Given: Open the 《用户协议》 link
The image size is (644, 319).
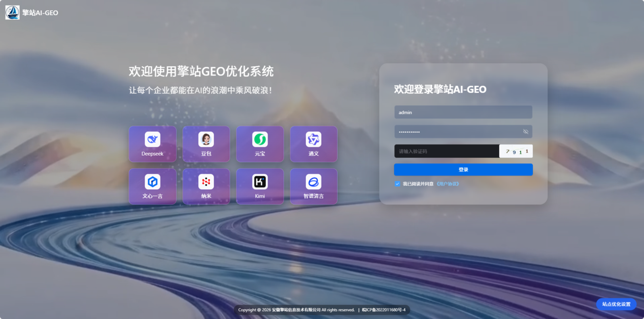Looking at the screenshot, I should [447, 184].
